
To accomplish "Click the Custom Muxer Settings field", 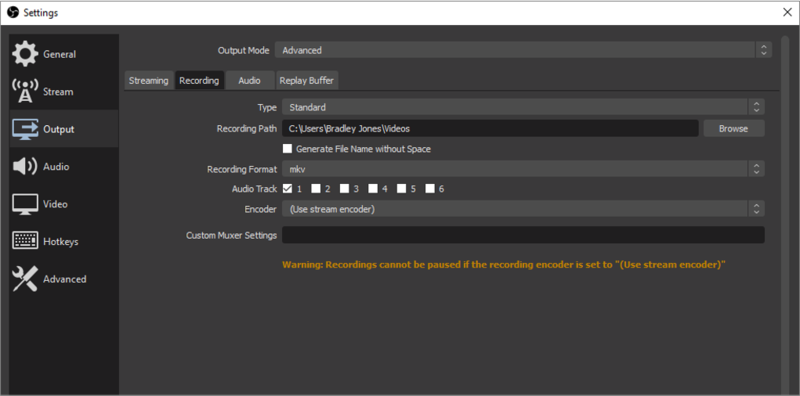I will click(x=523, y=235).
